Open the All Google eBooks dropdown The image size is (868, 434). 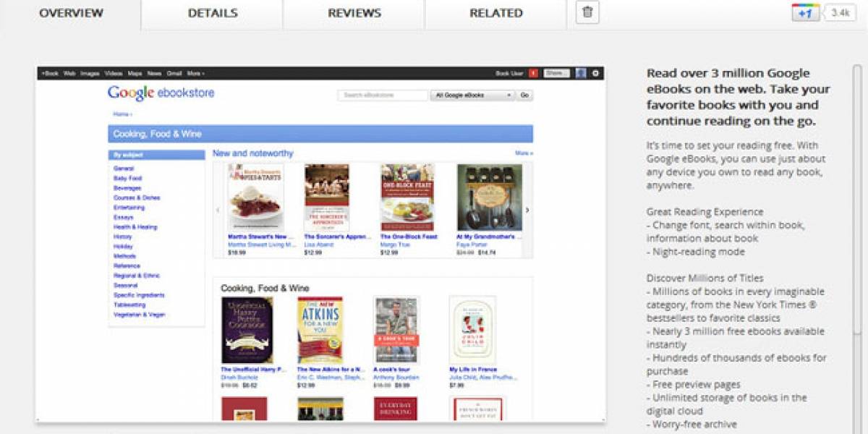(x=472, y=95)
